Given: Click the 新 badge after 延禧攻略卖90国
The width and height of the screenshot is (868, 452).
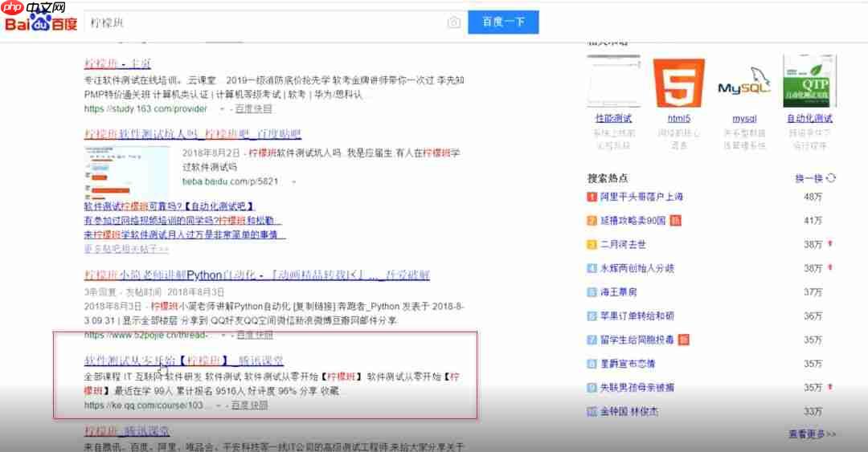Looking at the screenshot, I should [x=675, y=220].
